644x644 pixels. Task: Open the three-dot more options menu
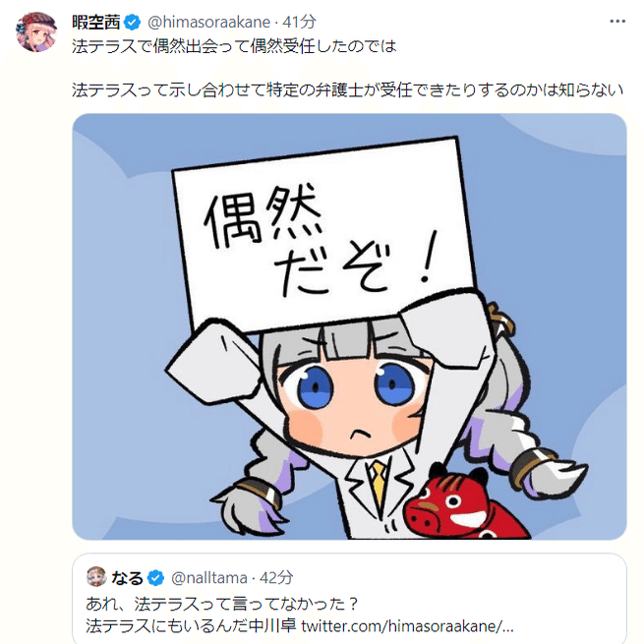click(x=616, y=22)
